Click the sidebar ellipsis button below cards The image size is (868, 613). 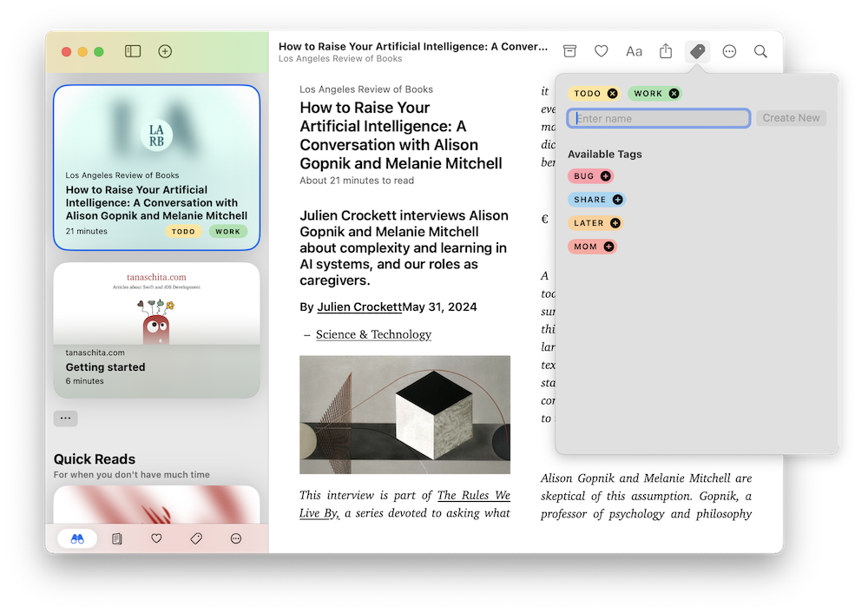click(x=65, y=419)
